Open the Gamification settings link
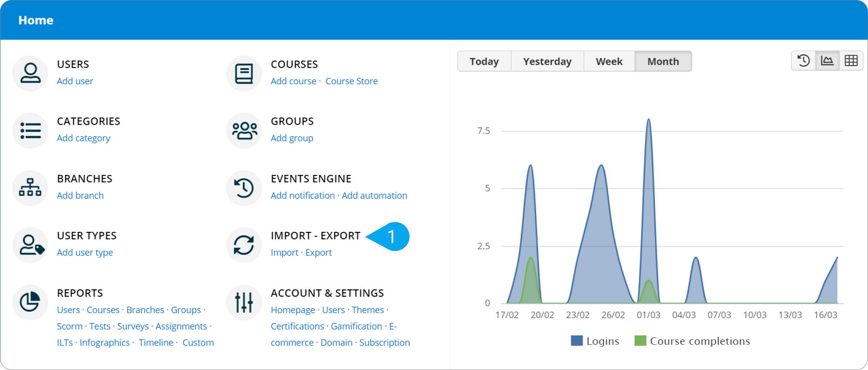This screenshot has width=868, height=370. click(356, 326)
